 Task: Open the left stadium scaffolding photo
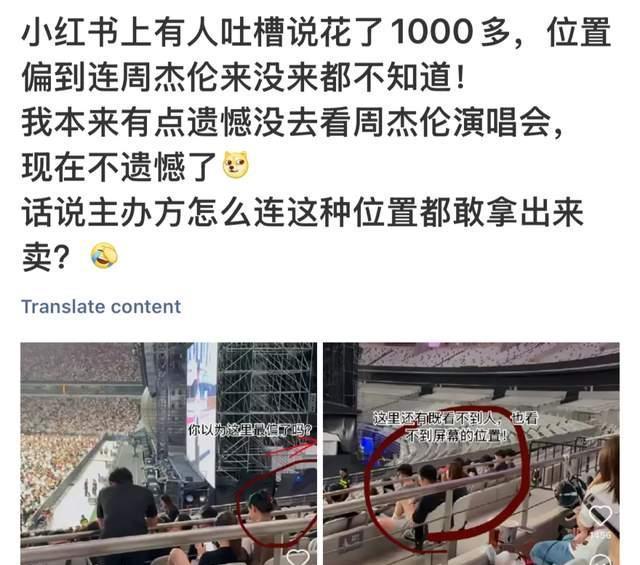[169, 454]
